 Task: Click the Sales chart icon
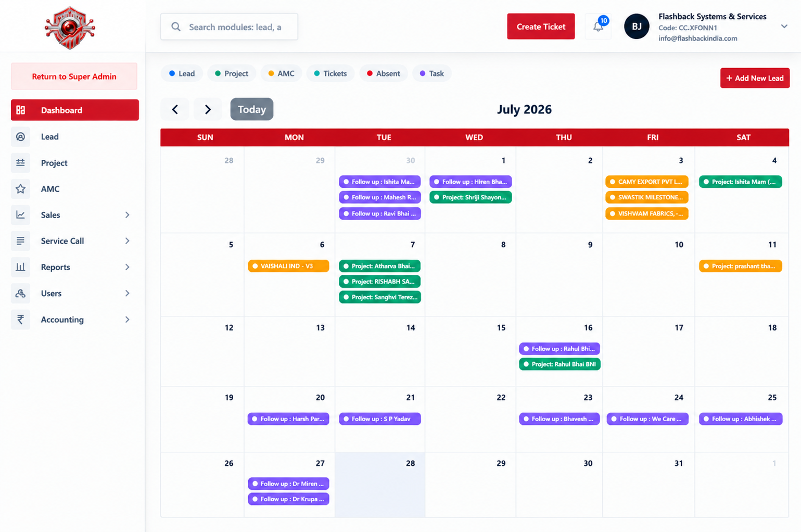20,215
